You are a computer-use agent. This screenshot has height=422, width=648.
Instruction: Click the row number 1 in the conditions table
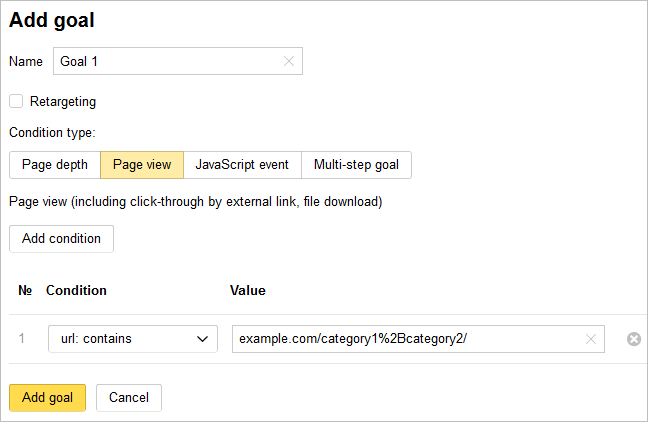(x=23, y=339)
